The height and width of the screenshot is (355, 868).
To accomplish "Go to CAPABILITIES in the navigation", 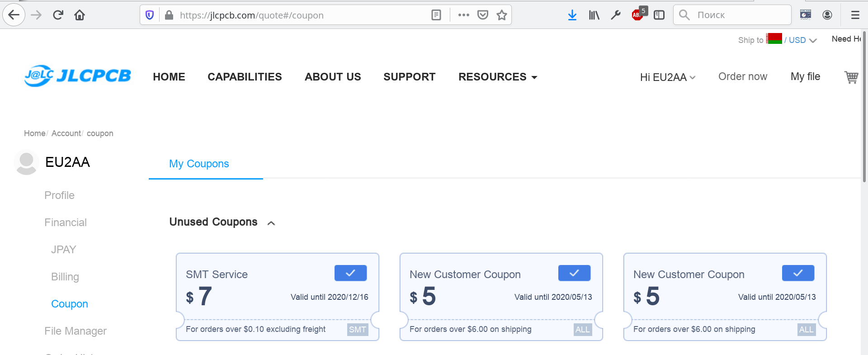I will tap(245, 77).
